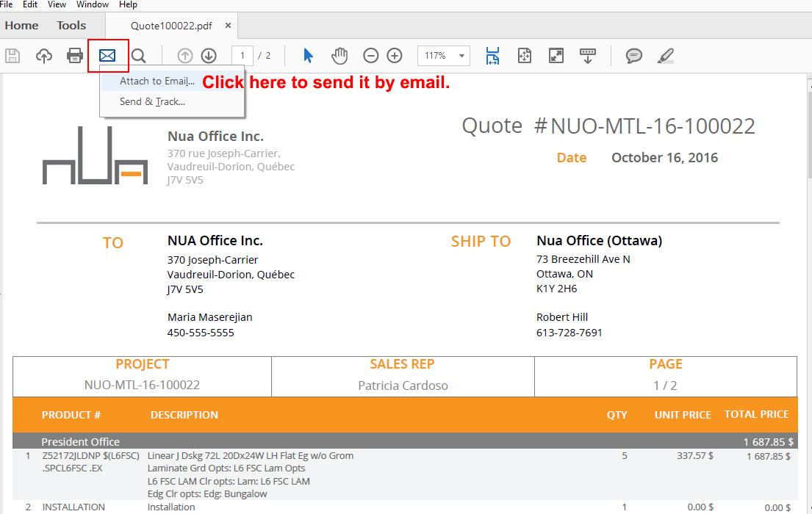Click the Save file floppy disk icon
The height and width of the screenshot is (514, 812).
click(x=12, y=56)
